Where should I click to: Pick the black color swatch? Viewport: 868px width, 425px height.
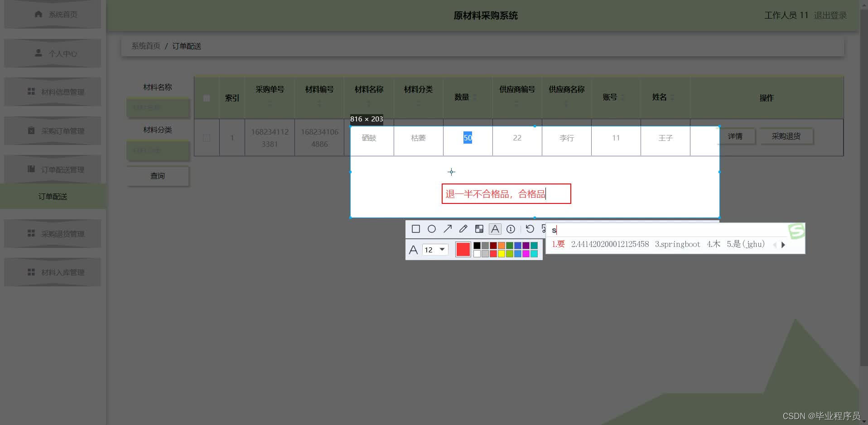tap(477, 246)
